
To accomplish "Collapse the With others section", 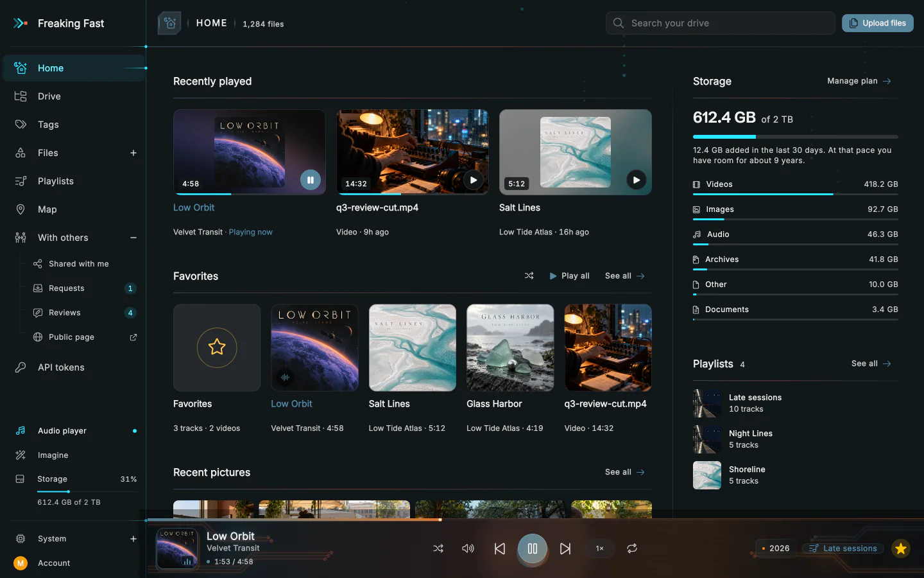I will click(x=133, y=238).
